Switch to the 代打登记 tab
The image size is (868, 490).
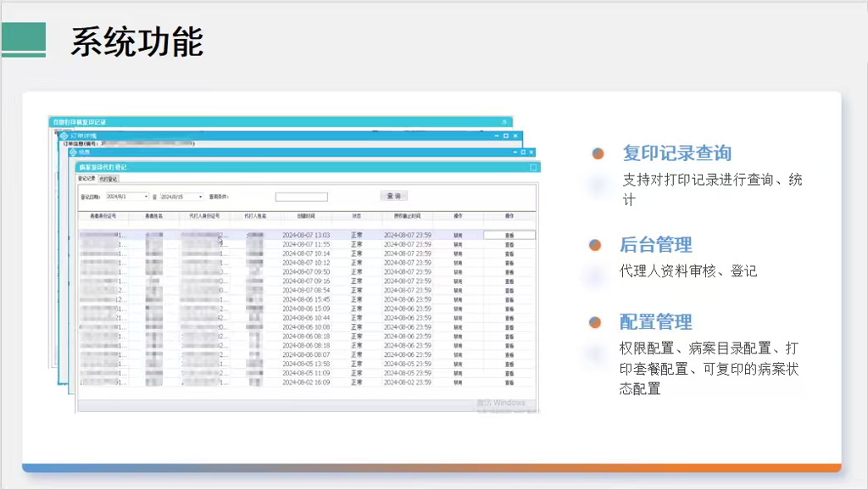pos(108,180)
